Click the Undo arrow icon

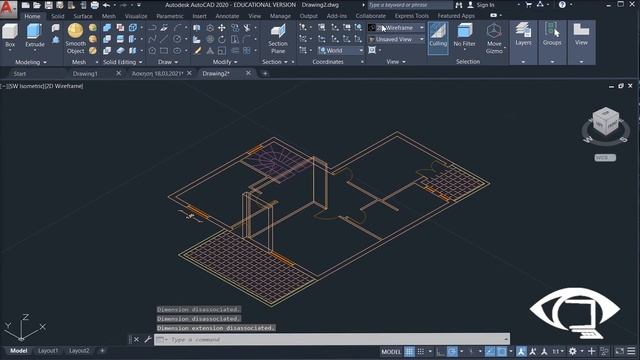pos(107,5)
